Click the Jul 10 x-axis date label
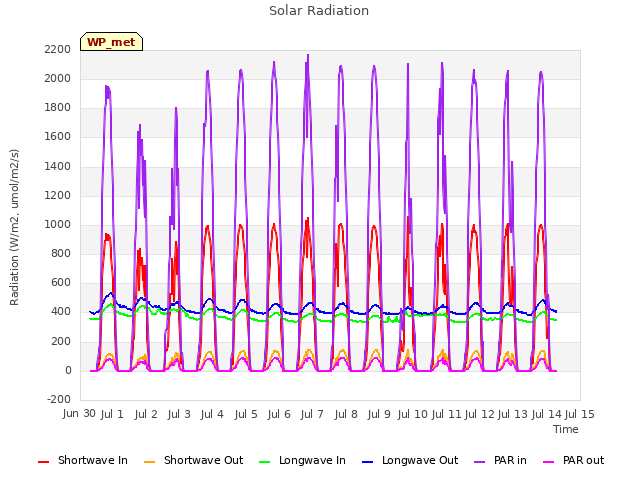The image size is (640, 480). pyautogui.click(x=412, y=414)
